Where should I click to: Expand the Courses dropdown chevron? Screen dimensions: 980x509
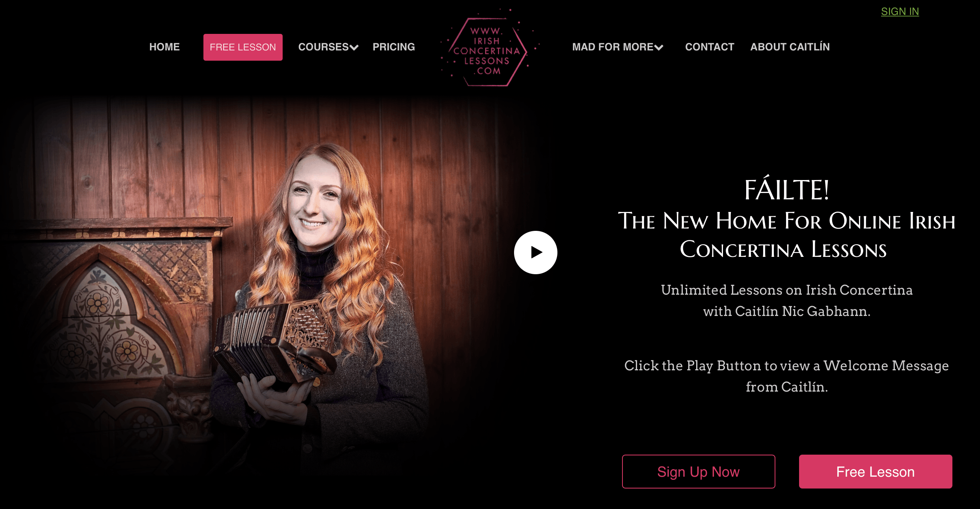coord(354,48)
